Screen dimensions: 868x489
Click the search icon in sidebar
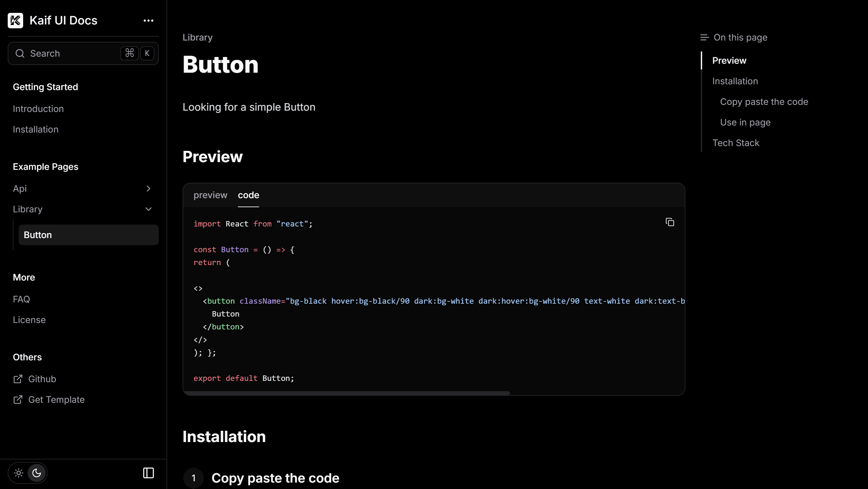[x=20, y=53]
